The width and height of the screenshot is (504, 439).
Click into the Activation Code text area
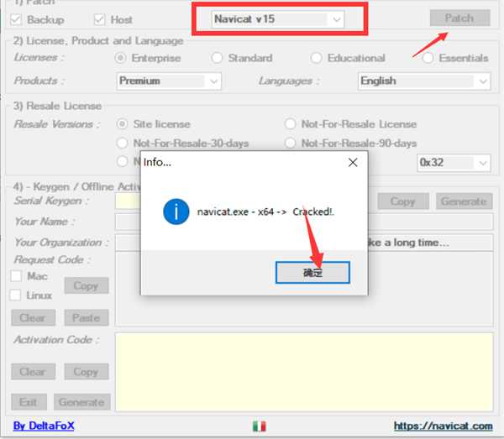pyautogui.click(x=304, y=372)
